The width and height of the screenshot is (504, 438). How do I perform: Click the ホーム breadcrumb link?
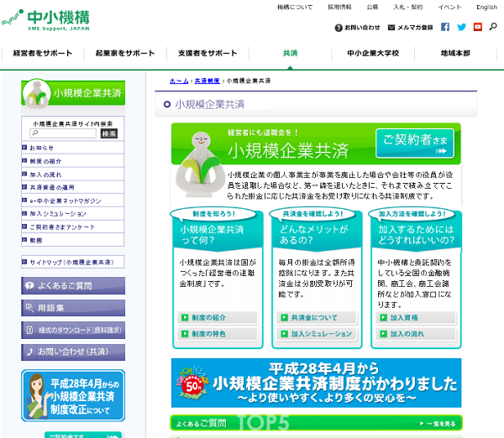179,81
